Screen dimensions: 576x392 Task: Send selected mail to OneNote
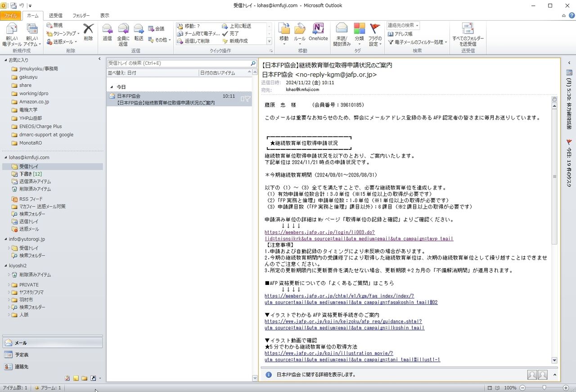pyautogui.click(x=318, y=32)
